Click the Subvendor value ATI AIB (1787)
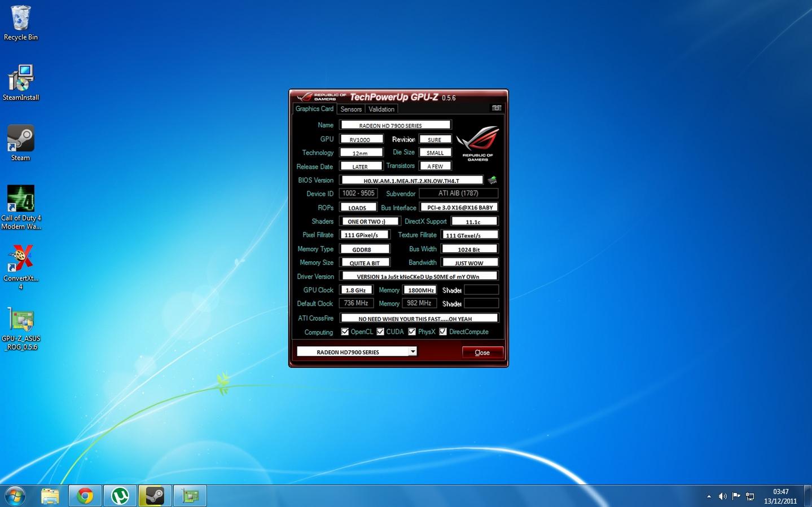Viewport: 812px width, 507px height. [x=459, y=193]
